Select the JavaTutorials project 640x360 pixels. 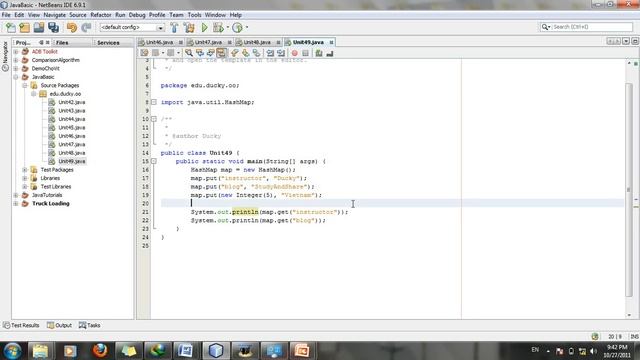pyautogui.click(x=47, y=195)
